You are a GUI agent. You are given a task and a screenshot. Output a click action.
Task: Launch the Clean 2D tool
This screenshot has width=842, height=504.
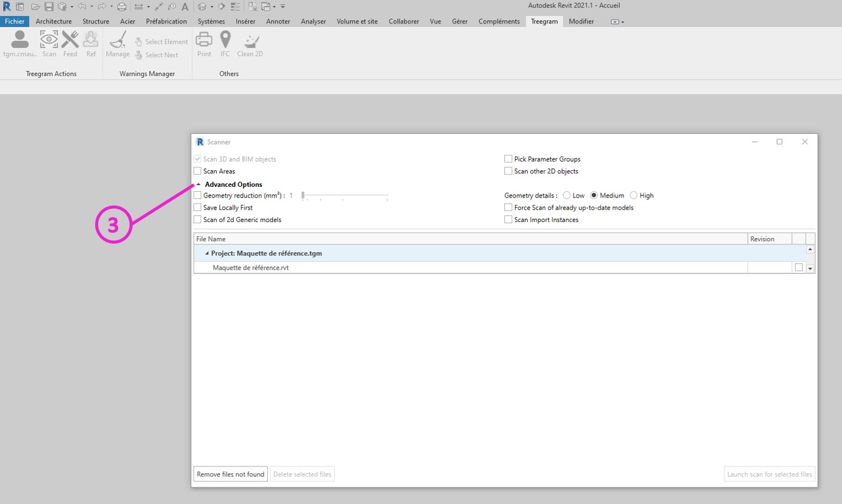click(x=250, y=44)
